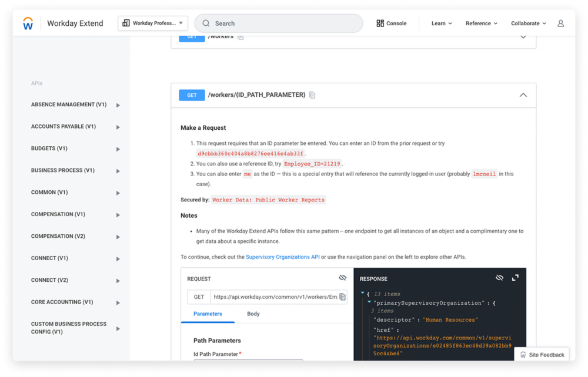Viewport: 588px width, 377px height.
Task: Open the Reference menu
Action: (x=482, y=23)
